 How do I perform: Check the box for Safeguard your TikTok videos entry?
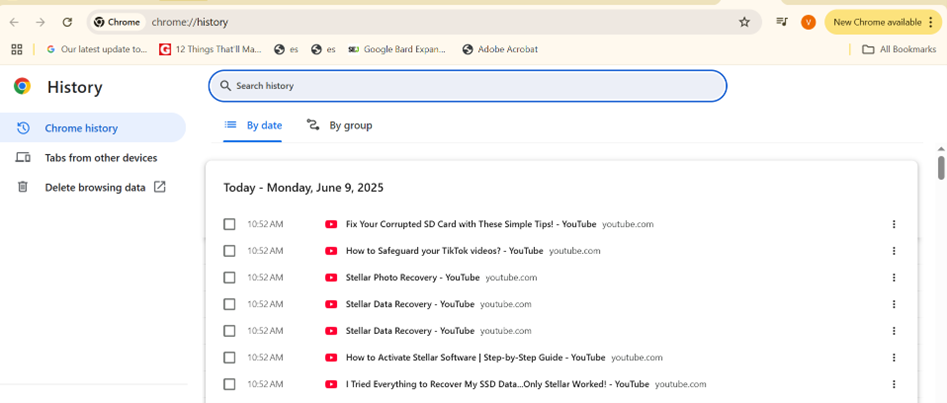click(229, 251)
